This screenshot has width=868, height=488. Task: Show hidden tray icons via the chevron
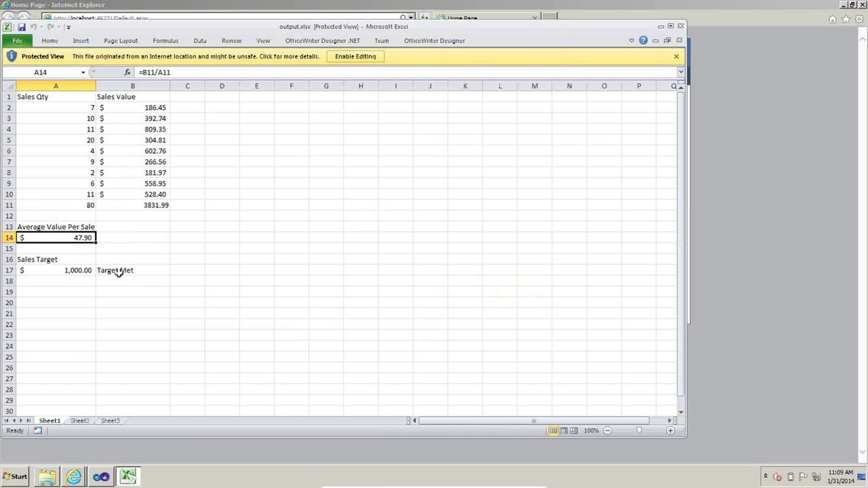765,476
